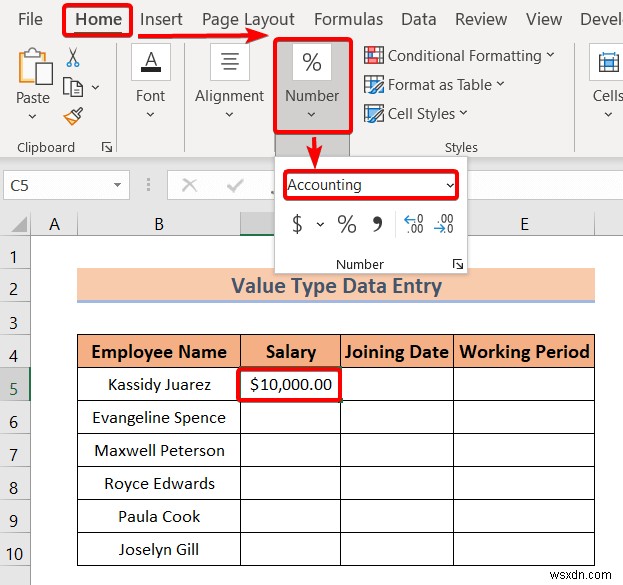This screenshot has height=585, width=623.
Task: Apply Accounting dollar number format icon
Action: (297, 224)
